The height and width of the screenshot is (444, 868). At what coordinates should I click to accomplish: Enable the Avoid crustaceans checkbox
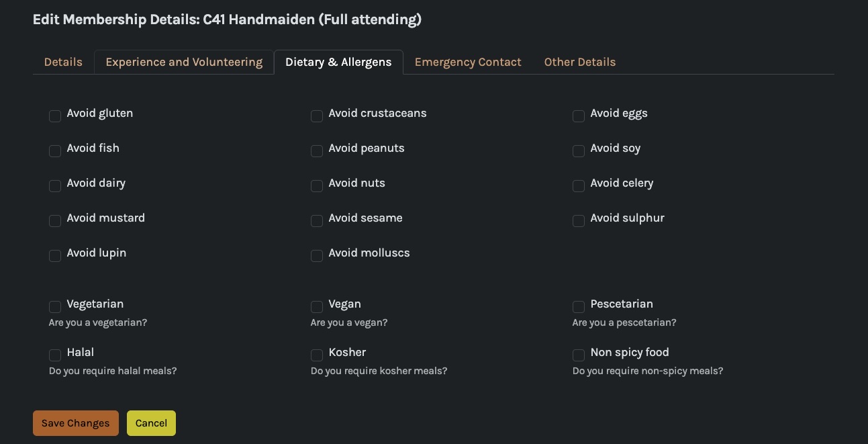point(317,116)
